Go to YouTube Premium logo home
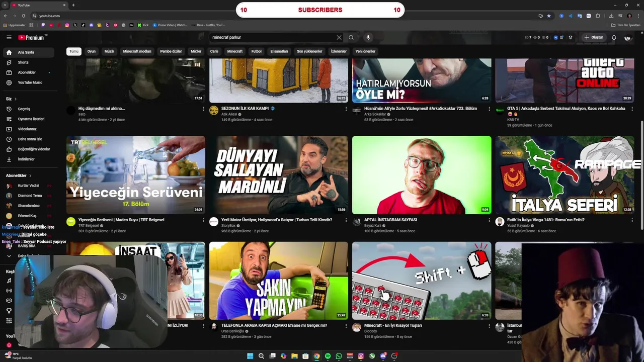This screenshot has height=362, width=644. [31, 37]
